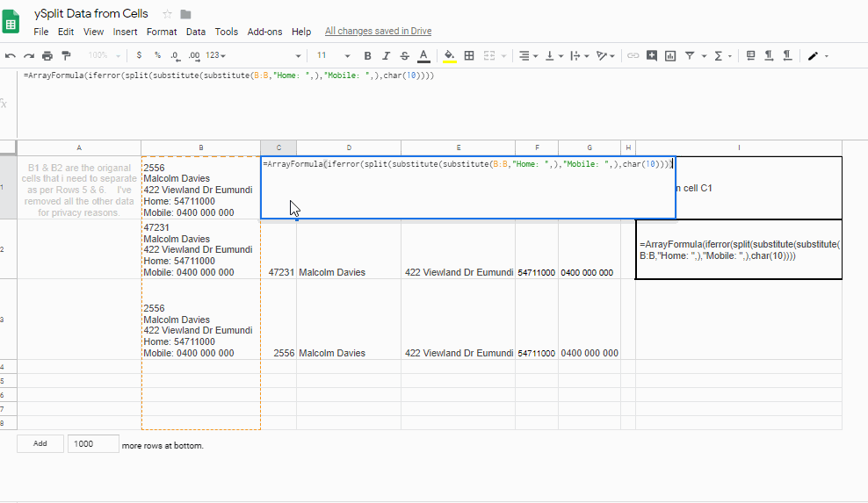Click the Redo arrow icon

[29, 55]
